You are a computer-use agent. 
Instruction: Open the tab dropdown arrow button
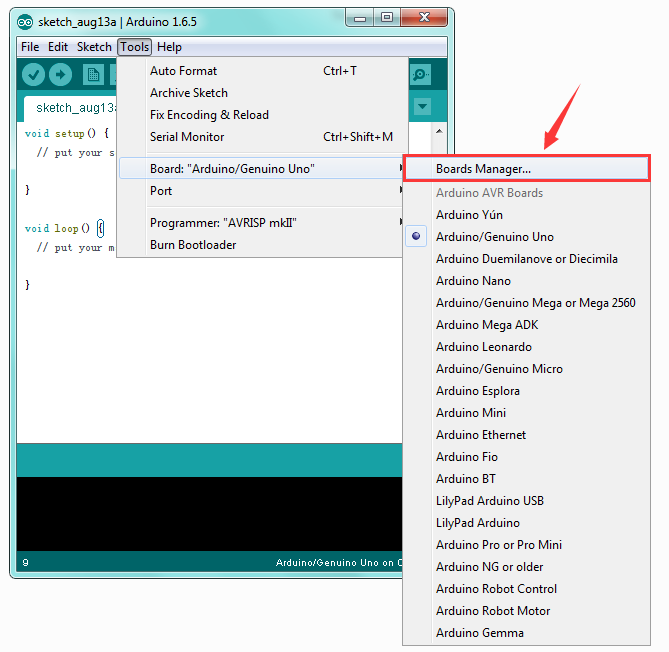click(422, 106)
